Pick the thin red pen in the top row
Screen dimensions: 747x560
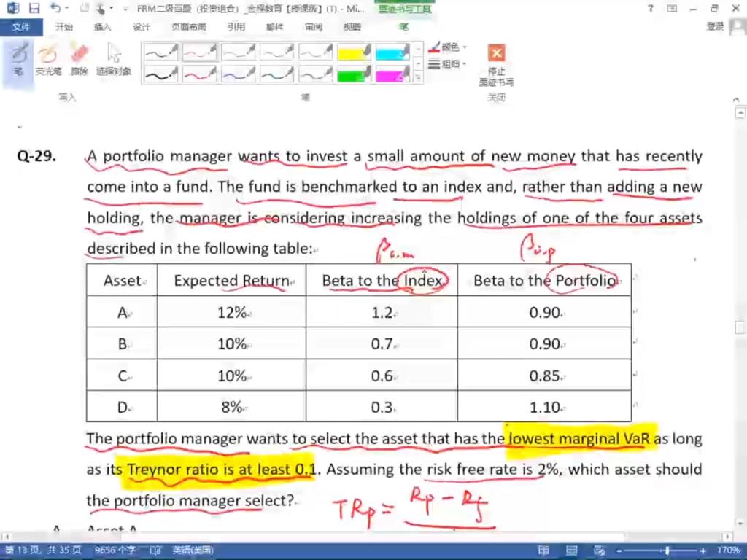coord(200,52)
